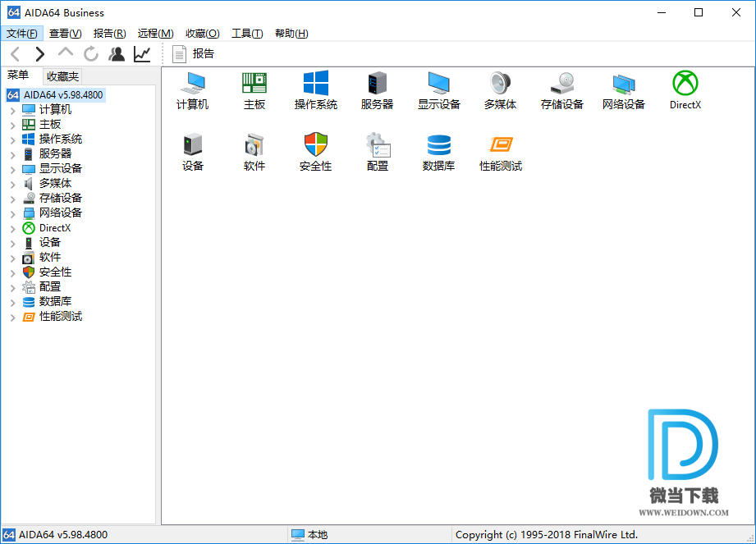Viewport: 756px width, 544px height.
Task: Expand the 设备 tree node
Action: (13, 244)
